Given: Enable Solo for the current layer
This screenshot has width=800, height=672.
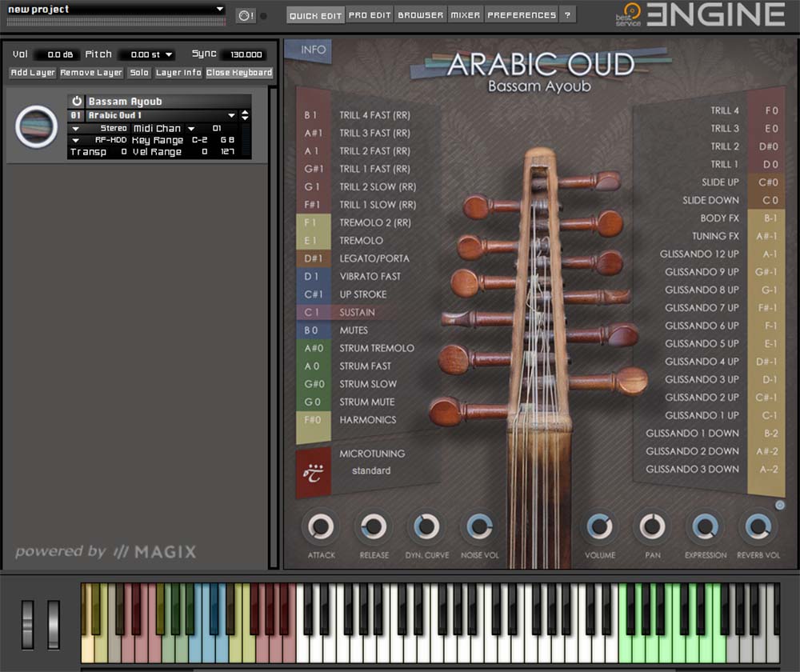Looking at the screenshot, I should tap(138, 72).
